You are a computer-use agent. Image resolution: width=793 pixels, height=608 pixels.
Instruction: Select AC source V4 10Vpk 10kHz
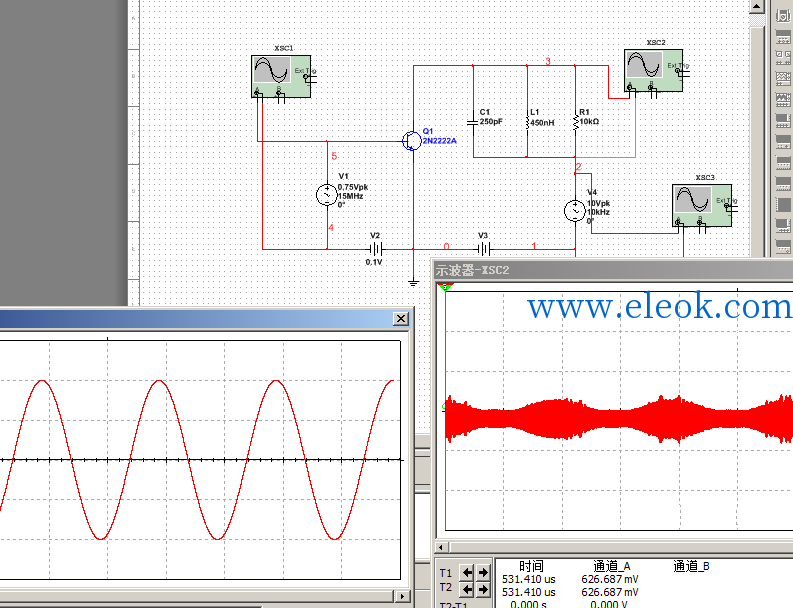click(x=575, y=211)
